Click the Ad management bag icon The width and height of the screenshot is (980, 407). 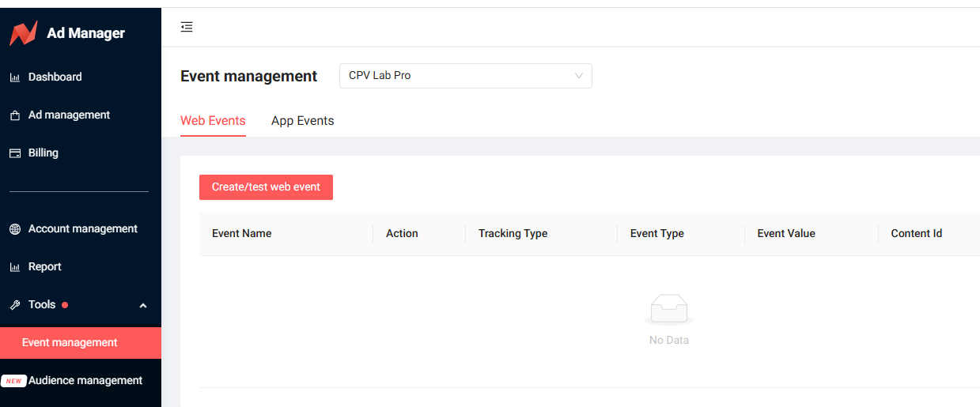point(14,115)
